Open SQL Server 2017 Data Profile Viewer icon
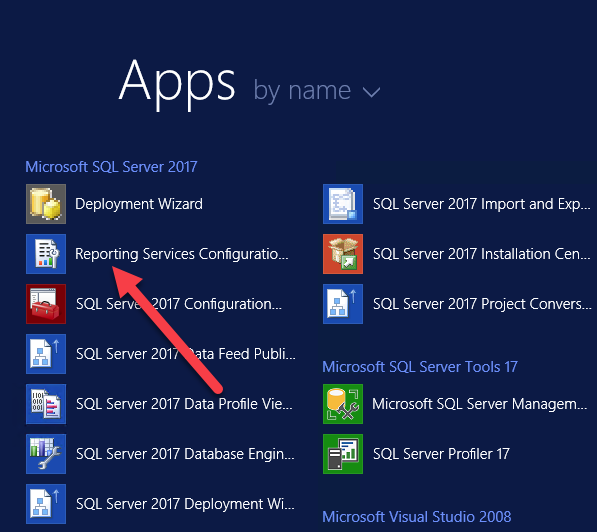The image size is (597, 532). coord(46,404)
